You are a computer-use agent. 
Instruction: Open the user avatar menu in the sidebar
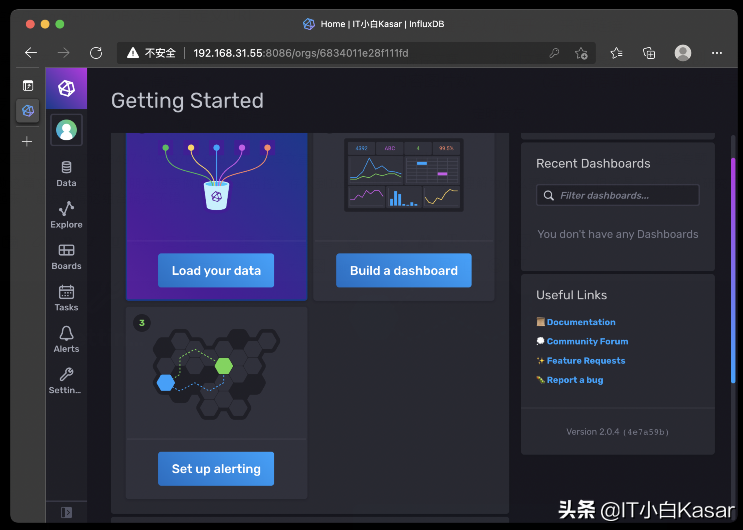point(66,130)
